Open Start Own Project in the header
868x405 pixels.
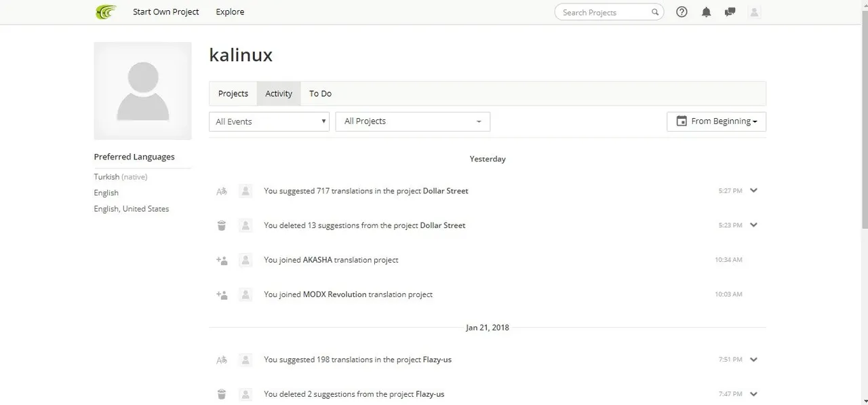click(166, 12)
